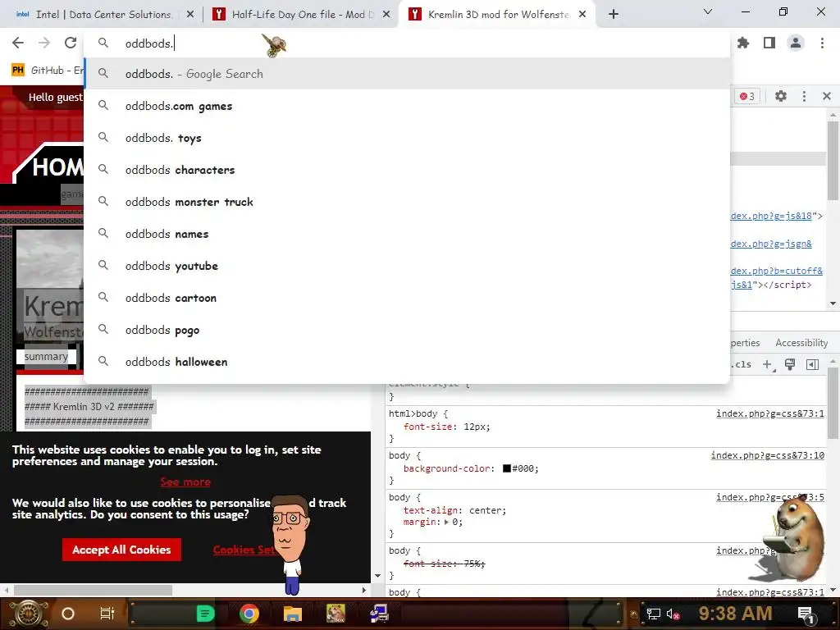Toggle the browser side panel icon
Viewport: 840px width, 630px height.
click(x=769, y=43)
